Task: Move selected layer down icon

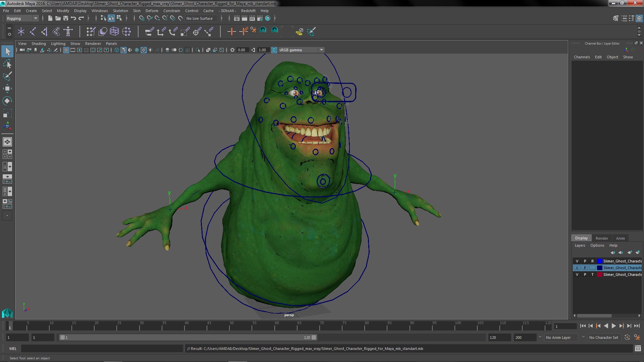Action: (x=621, y=252)
